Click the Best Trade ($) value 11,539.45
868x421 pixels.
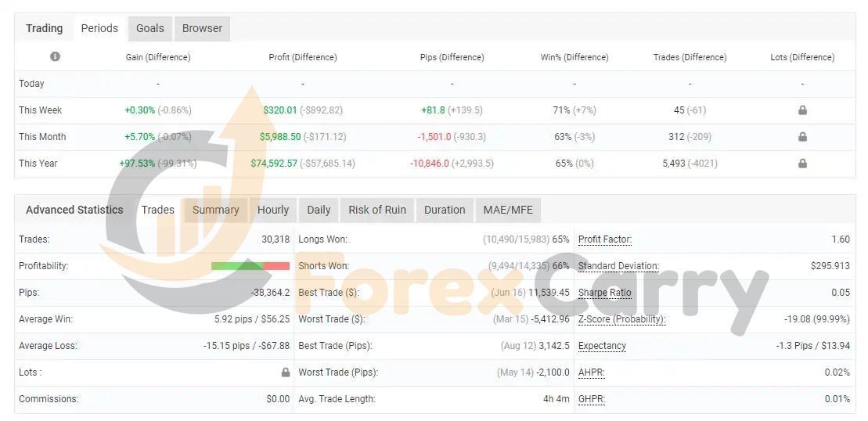(549, 293)
